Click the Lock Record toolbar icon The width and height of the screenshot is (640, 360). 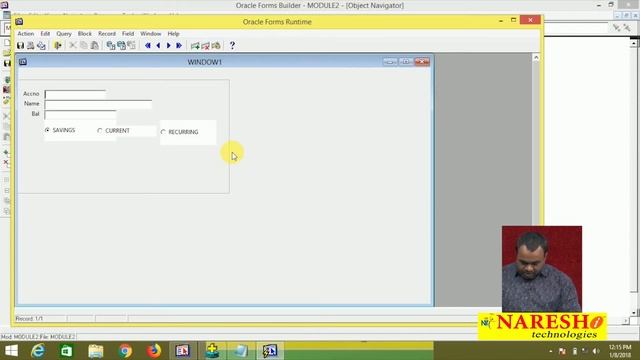point(216,45)
